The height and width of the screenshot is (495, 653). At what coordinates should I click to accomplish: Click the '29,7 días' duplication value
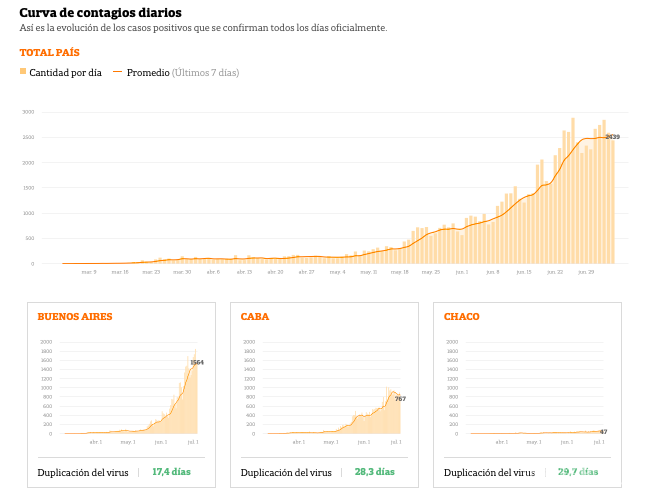coord(578,472)
